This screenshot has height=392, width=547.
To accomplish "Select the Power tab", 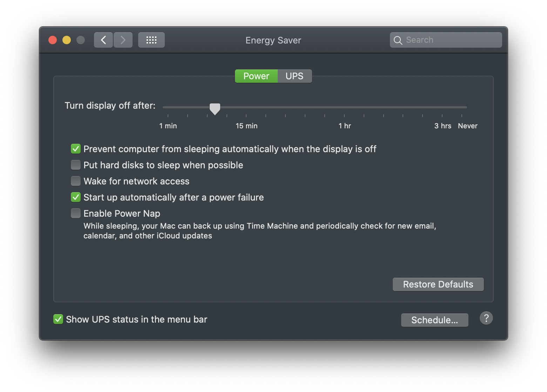I will [256, 76].
